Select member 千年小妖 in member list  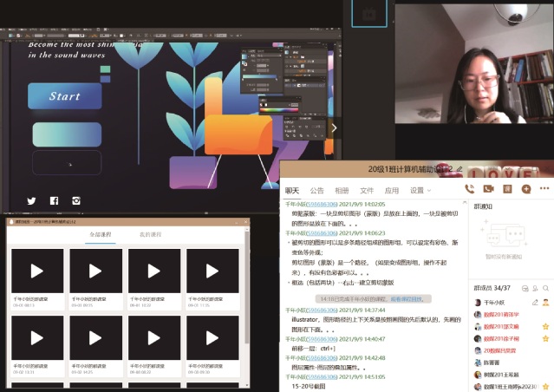pyautogui.click(x=494, y=302)
